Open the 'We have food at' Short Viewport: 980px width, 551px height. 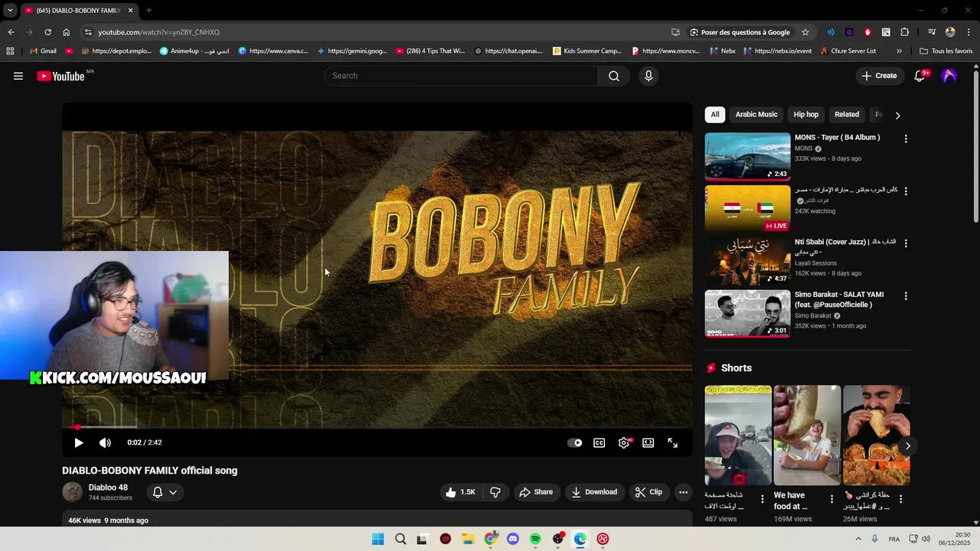[x=807, y=435]
